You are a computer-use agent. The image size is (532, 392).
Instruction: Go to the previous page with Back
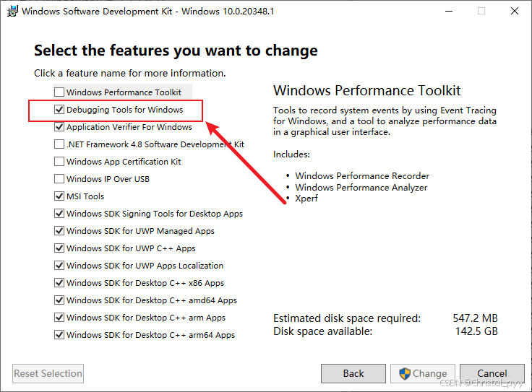point(353,373)
